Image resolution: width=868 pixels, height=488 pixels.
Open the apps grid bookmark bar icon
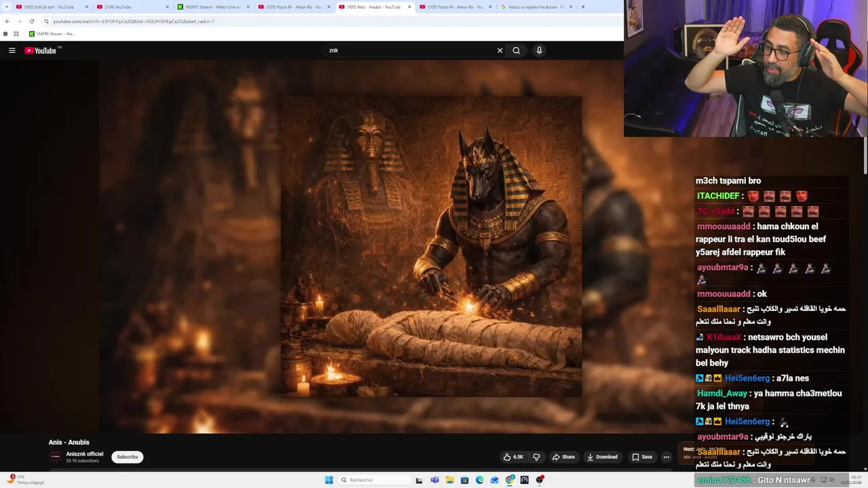16,34
